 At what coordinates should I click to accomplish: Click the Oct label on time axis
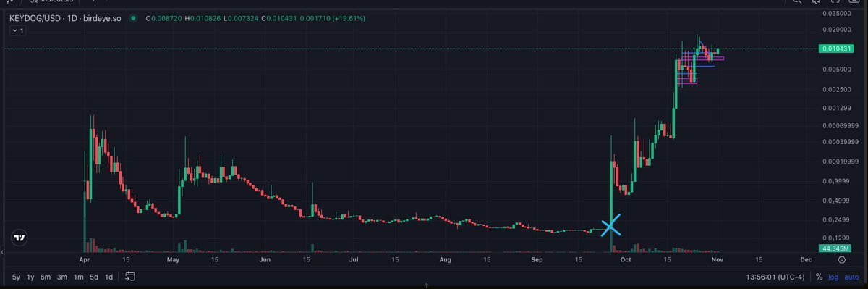point(626,259)
